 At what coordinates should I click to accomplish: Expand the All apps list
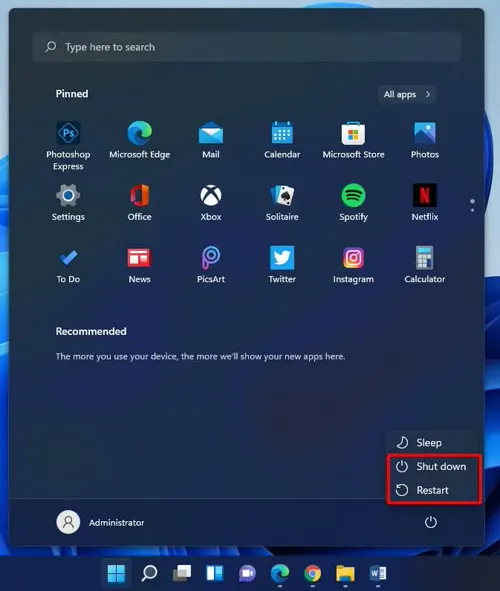click(407, 94)
